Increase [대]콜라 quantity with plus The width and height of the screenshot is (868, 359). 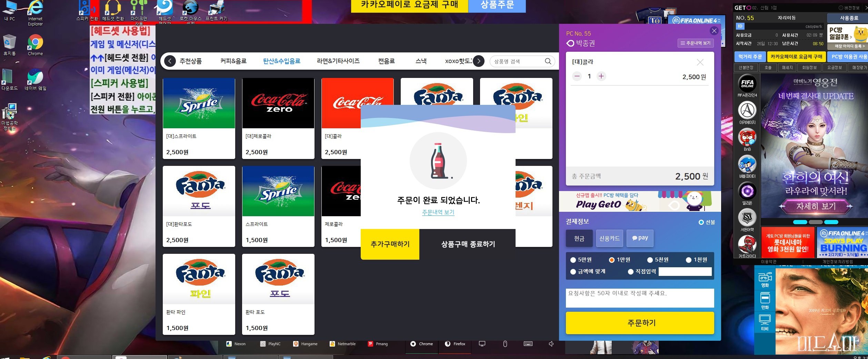click(x=601, y=76)
